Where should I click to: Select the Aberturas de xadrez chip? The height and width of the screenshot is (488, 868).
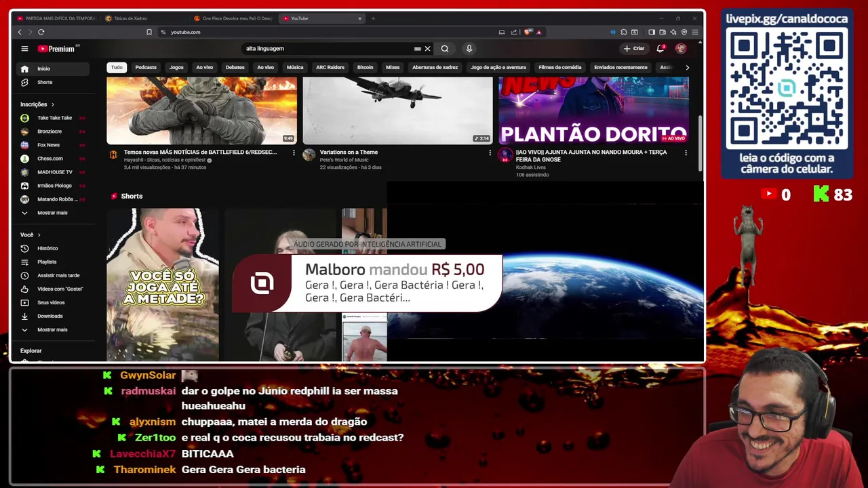point(435,67)
